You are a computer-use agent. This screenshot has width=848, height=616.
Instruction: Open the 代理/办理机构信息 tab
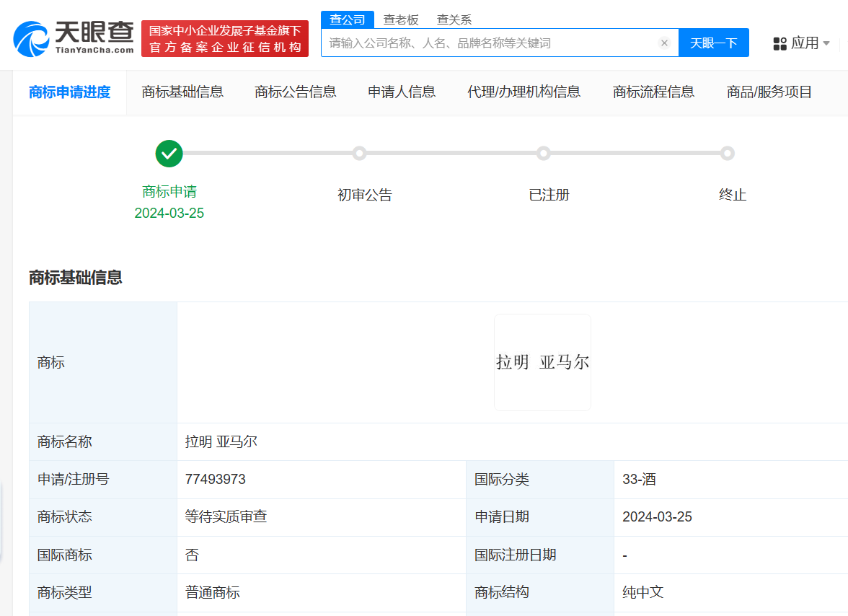pos(524,92)
